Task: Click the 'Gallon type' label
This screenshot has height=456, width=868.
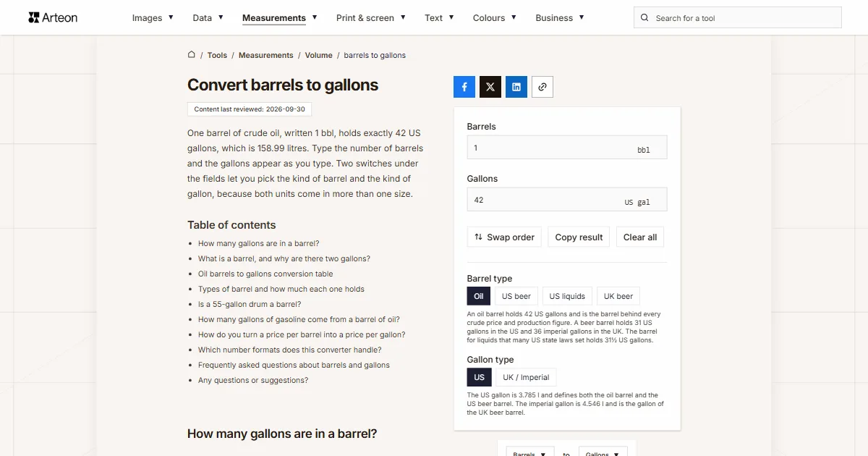Action: click(x=490, y=360)
